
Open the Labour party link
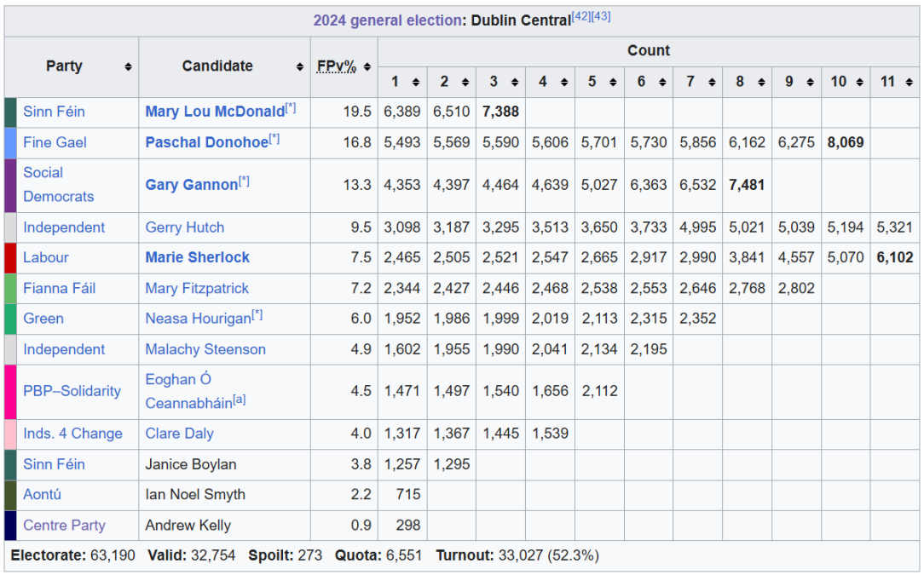point(46,257)
